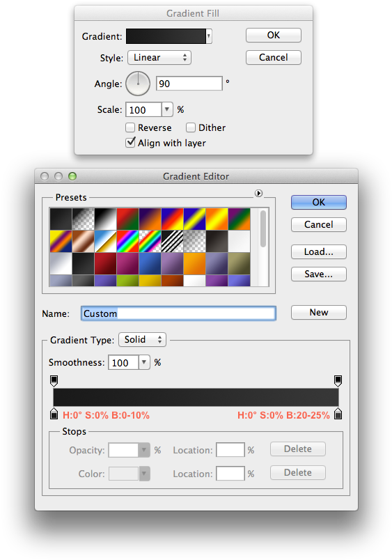Click the left opacity stop above gradient bar
Image resolution: width=392 pixels, height=560 pixels.
(x=54, y=381)
